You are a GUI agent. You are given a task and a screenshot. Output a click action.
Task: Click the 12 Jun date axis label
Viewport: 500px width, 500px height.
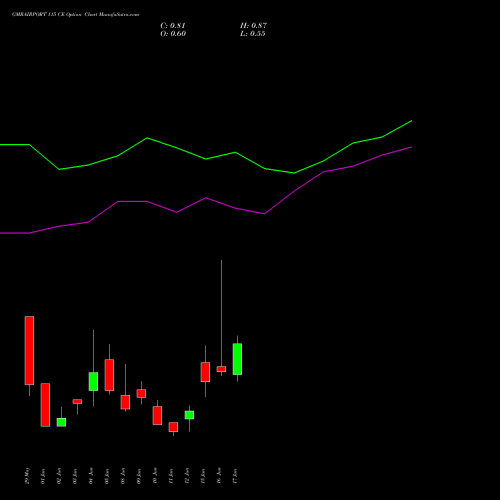[187, 476]
